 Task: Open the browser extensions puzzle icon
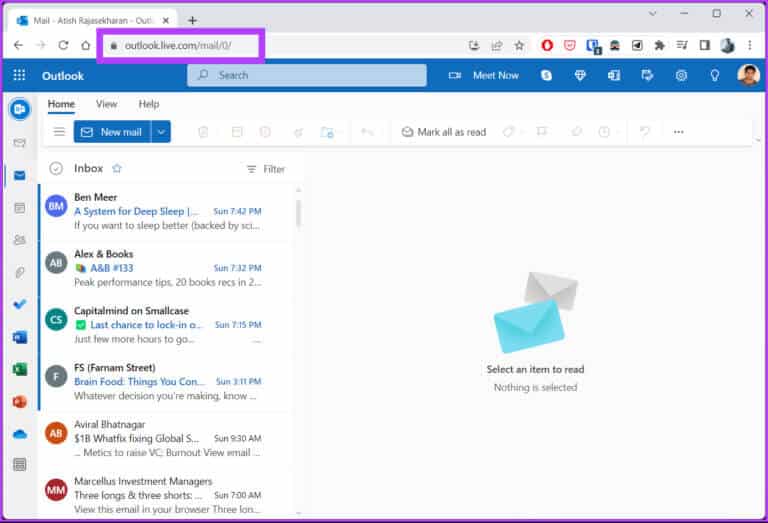tap(659, 46)
